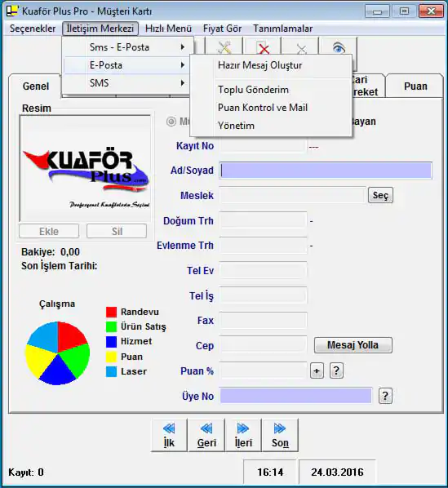Go to first record with İlk
The height and width of the screenshot is (488, 448).
click(x=169, y=435)
